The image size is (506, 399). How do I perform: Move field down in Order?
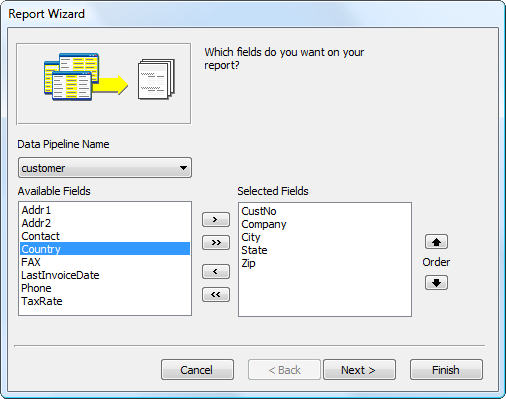click(436, 283)
